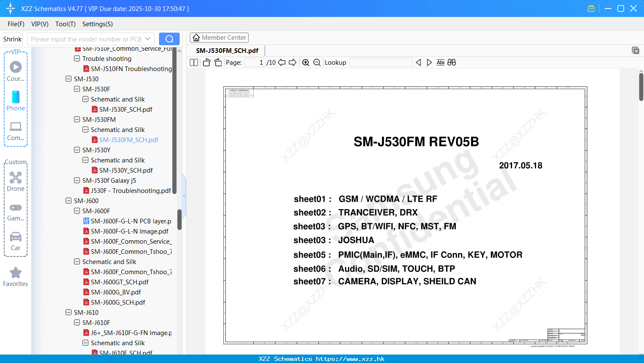
Task: Collapse the SM-J600 node
Action: [69, 201]
